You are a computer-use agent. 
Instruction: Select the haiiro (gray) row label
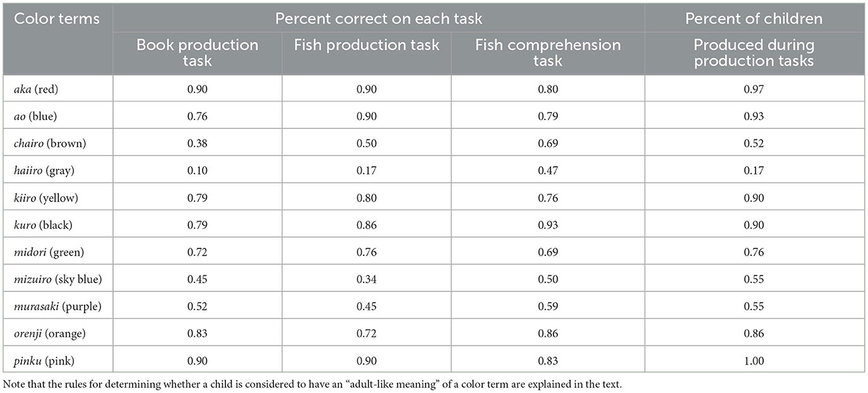click(44, 171)
